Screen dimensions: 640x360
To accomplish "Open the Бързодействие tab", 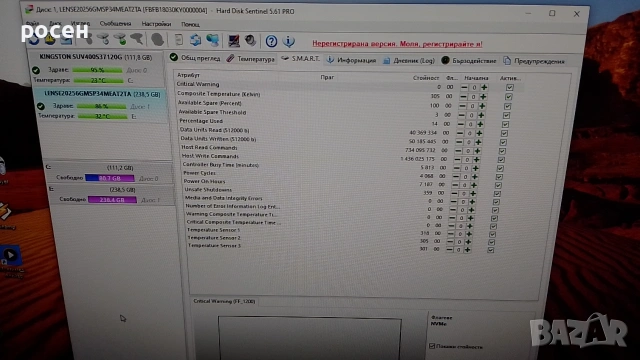I will click(x=469, y=61).
